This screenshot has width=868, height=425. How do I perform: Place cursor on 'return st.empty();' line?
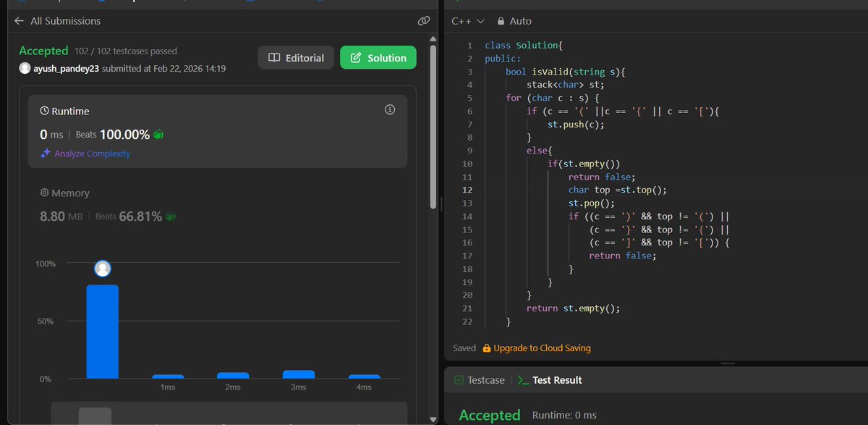click(x=574, y=308)
